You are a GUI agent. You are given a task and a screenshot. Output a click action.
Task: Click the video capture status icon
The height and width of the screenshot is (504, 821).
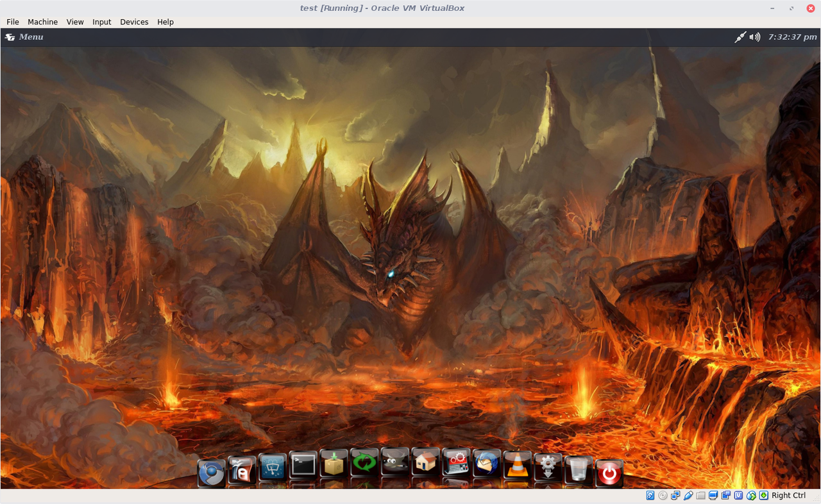726,496
